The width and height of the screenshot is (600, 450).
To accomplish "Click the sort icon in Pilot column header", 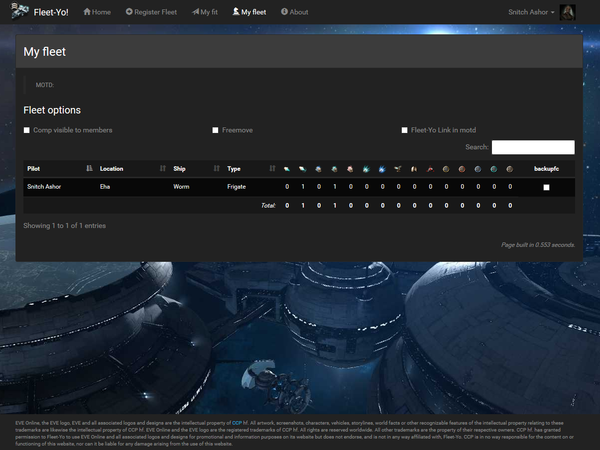I will [x=89, y=169].
